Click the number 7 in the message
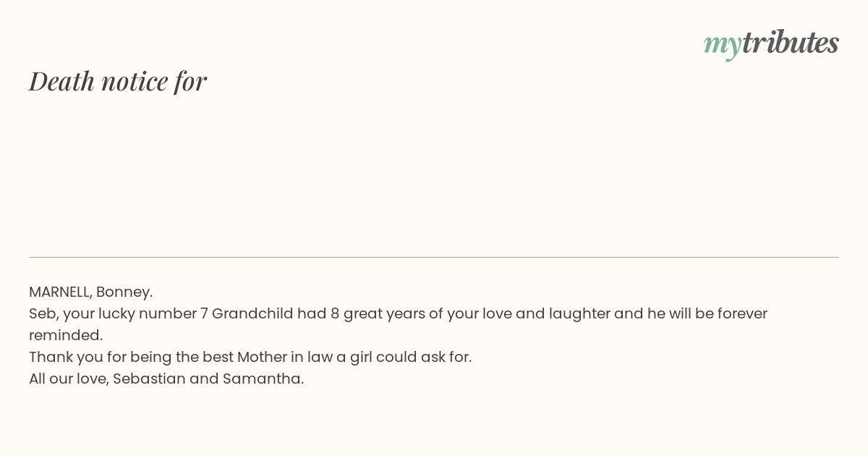868x456 pixels. (x=204, y=313)
